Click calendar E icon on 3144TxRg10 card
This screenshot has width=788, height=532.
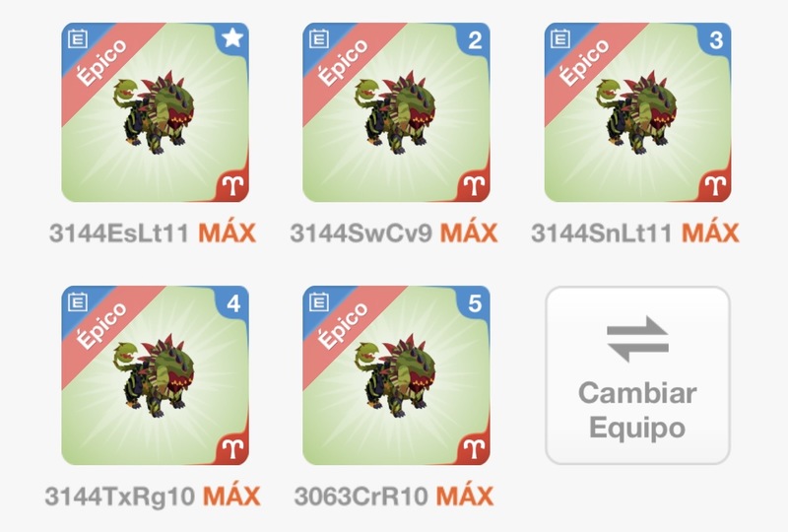click(x=78, y=301)
